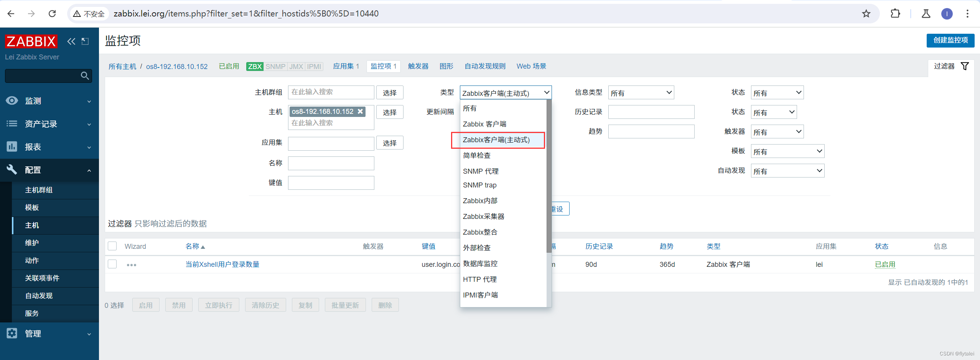This screenshot has height=360, width=980.
Task: Click 选择 button next to 应用集
Action: coord(390,143)
